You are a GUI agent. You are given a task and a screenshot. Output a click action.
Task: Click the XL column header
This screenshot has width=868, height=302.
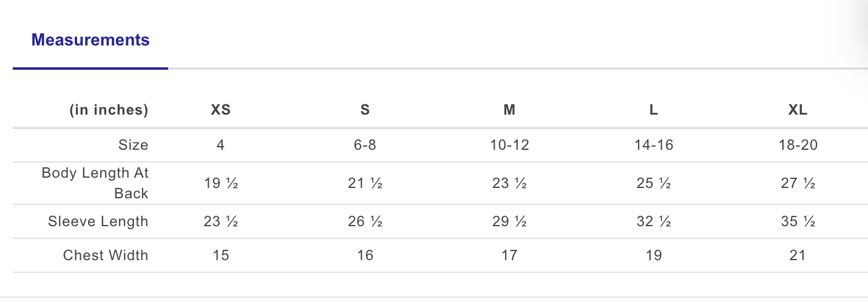click(x=798, y=110)
